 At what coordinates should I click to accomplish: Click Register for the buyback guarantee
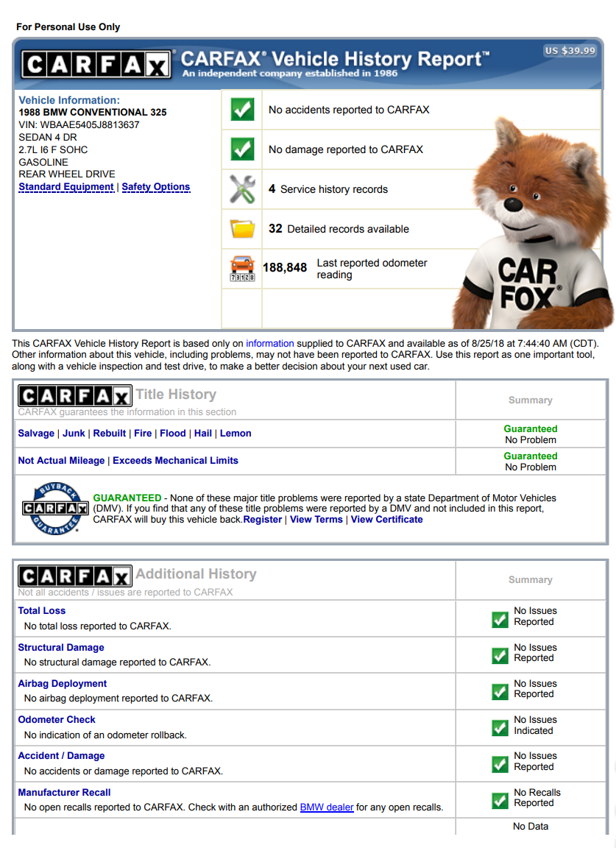262,519
